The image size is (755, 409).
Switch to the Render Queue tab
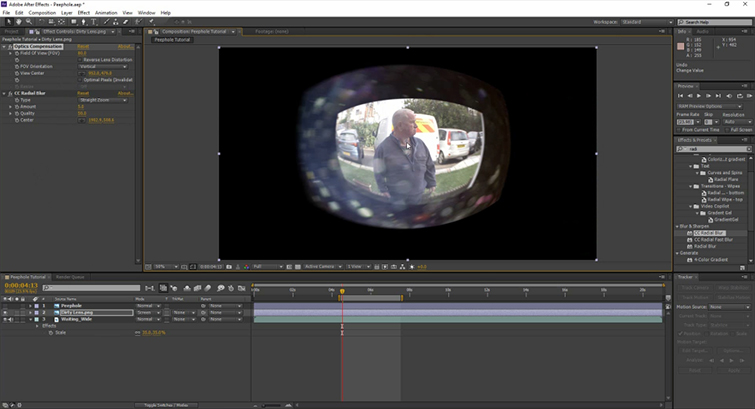(x=70, y=276)
